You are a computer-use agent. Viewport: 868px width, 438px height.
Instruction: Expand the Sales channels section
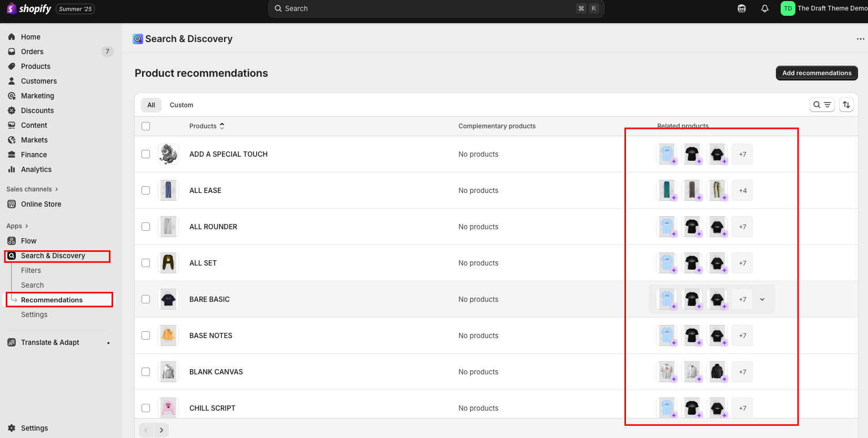point(32,189)
